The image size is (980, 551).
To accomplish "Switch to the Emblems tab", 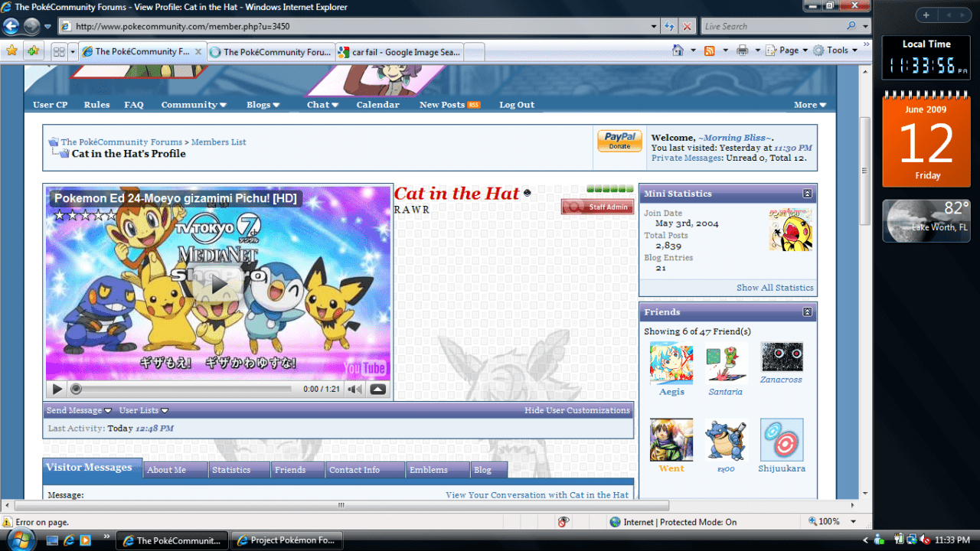I will coord(437,470).
